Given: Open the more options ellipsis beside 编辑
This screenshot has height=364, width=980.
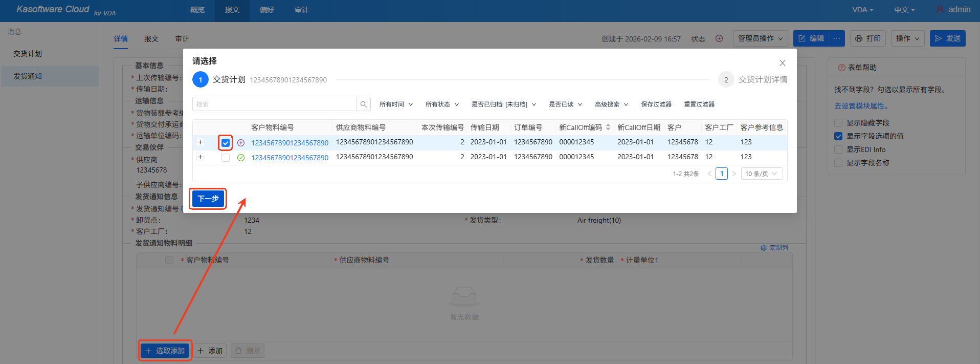Looking at the screenshot, I should [x=837, y=38].
